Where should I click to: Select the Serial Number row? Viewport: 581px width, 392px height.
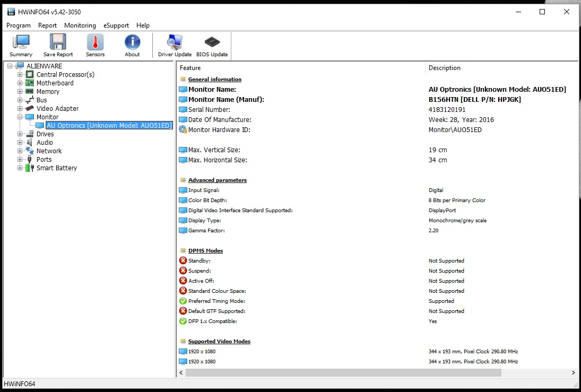click(377, 109)
